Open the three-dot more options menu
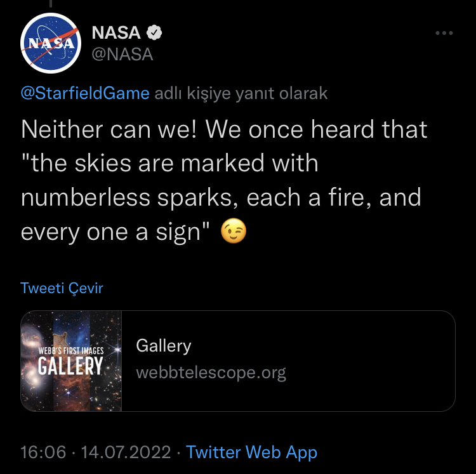 (444, 33)
